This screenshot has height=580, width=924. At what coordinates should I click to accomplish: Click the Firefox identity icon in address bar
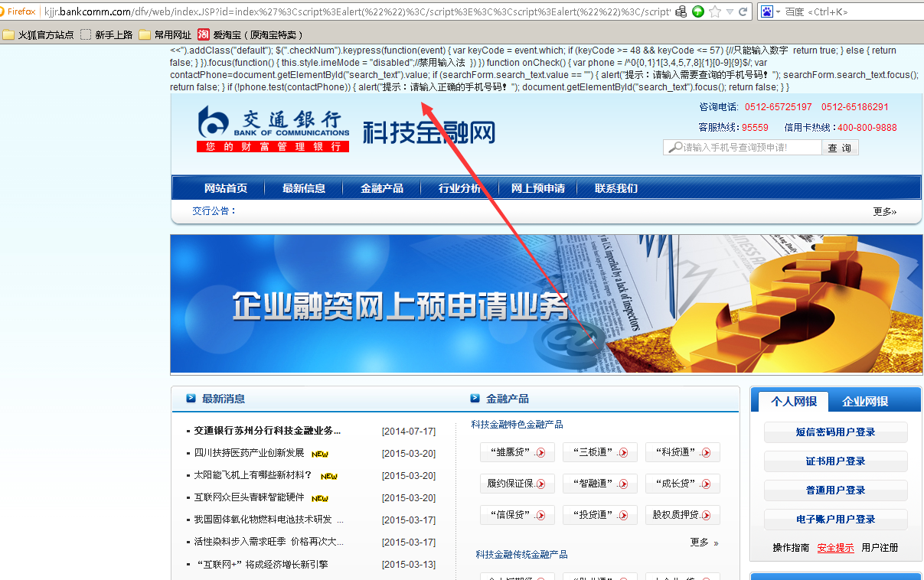pos(18,11)
